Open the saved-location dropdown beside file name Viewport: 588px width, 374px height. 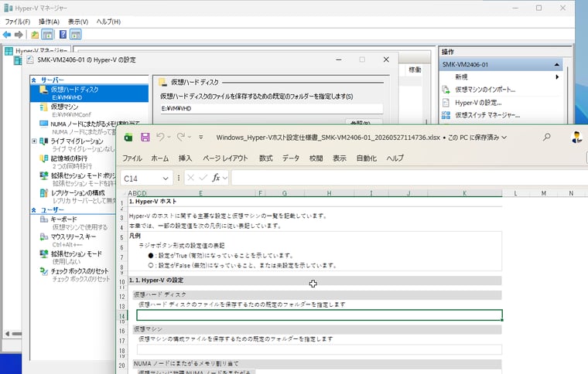point(504,138)
